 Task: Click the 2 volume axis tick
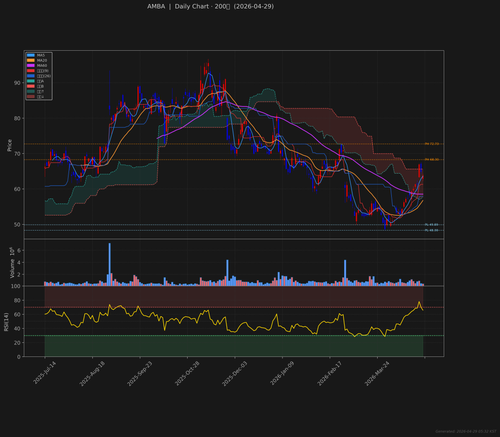[19, 275]
